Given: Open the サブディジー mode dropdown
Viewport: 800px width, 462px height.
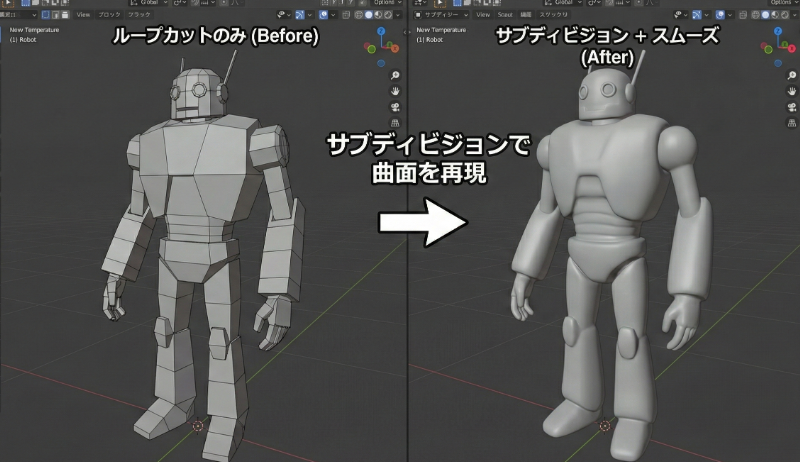Looking at the screenshot, I should [x=441, y=15].
